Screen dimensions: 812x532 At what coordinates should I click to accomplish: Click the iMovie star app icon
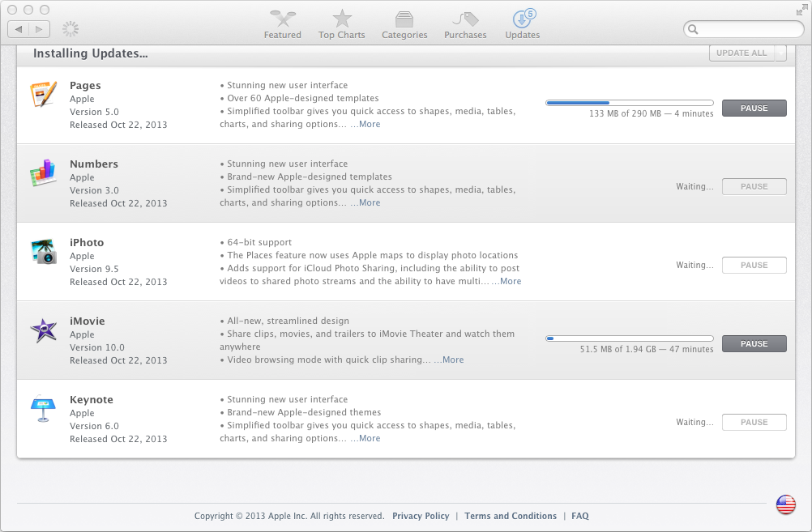click(44, 330)
